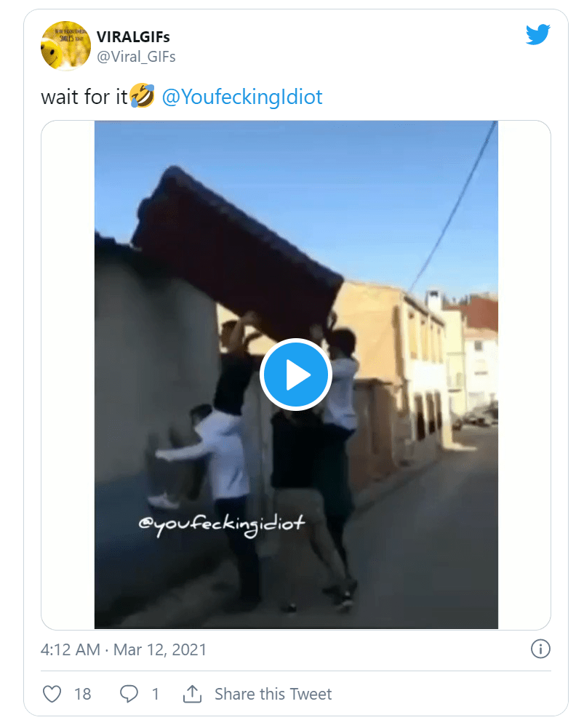Like the tweet with the heart icon
576x728 pixels.
[x=52, y=694]
